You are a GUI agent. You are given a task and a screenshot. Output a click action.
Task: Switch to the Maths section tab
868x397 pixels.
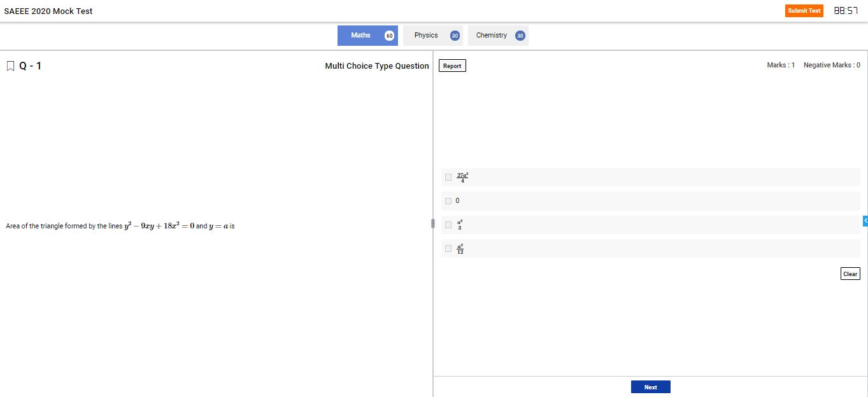[x=360, y=36]
